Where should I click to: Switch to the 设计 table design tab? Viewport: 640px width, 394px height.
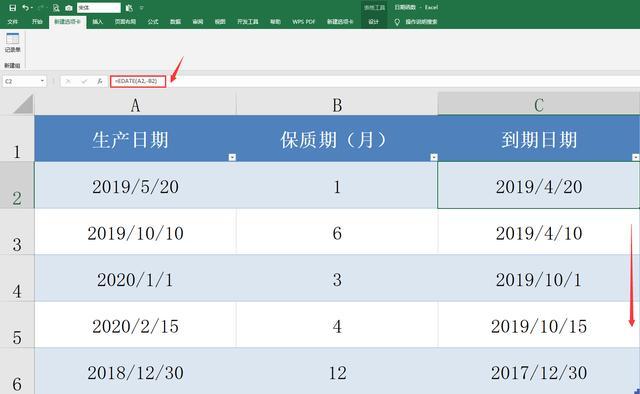[373, 22]
